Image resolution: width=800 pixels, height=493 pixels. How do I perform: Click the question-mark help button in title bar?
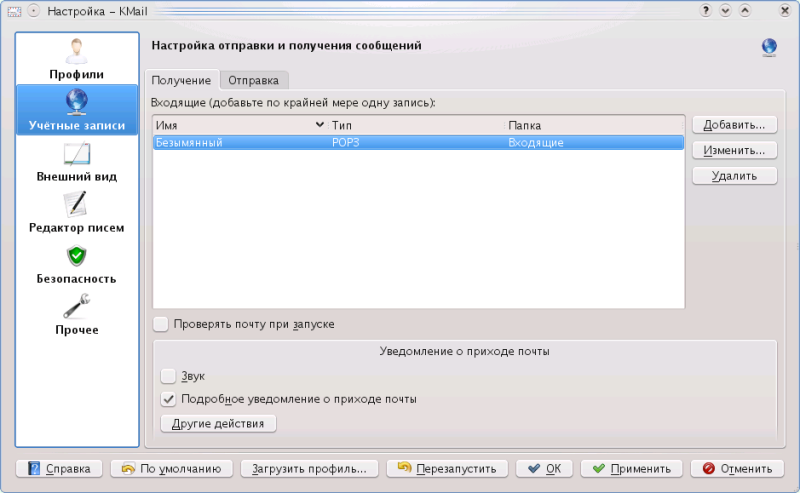[x=706, y=11]
